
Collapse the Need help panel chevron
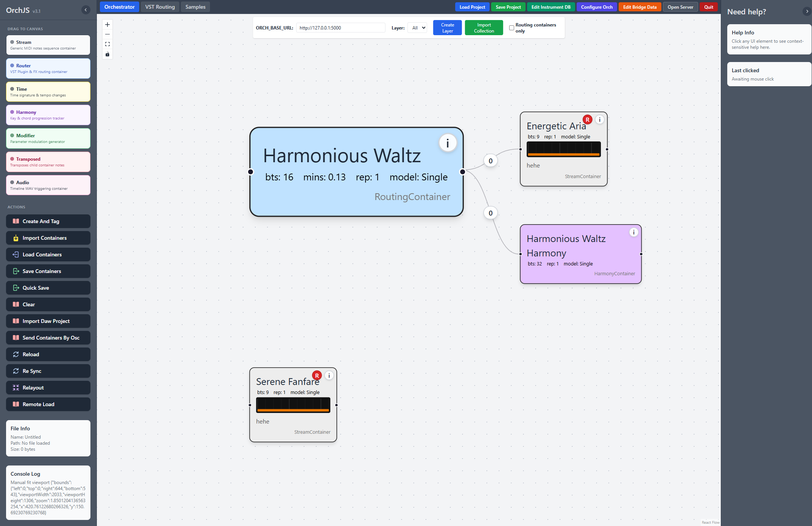point(807,11)
